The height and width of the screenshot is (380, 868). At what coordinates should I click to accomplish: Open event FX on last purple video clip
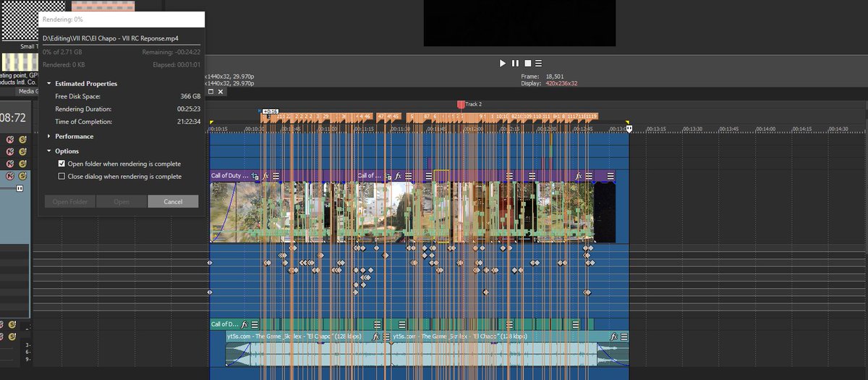[x=579, y=175]
